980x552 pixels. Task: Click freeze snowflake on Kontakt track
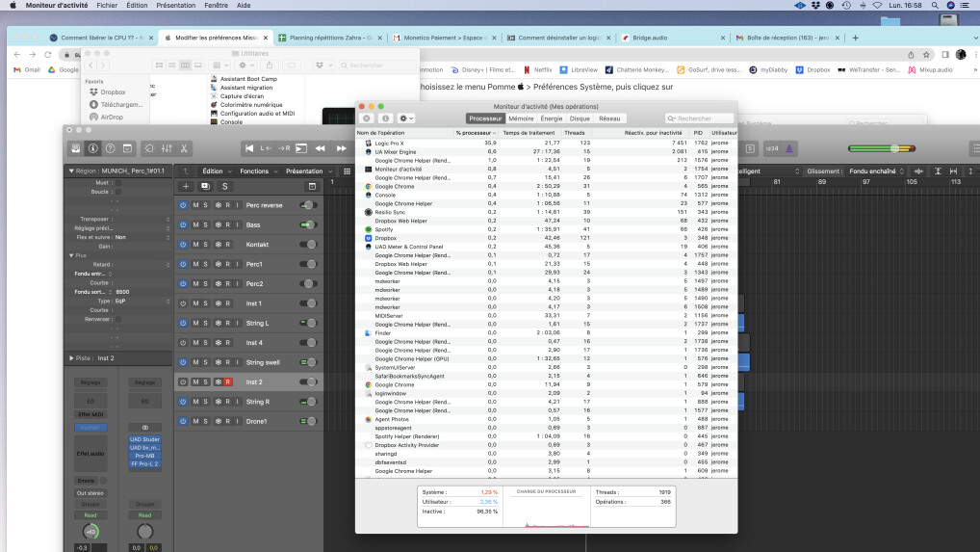coord(219,245)
